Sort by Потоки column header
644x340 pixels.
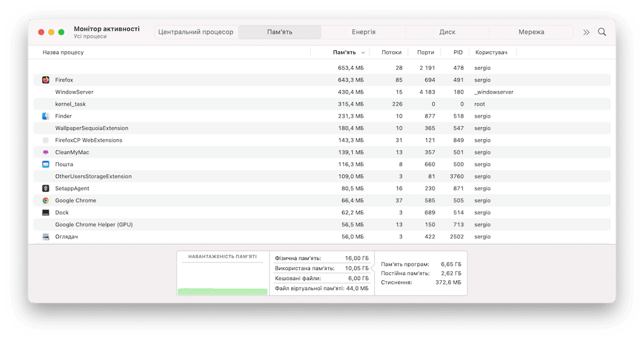(x=392, y=52)
